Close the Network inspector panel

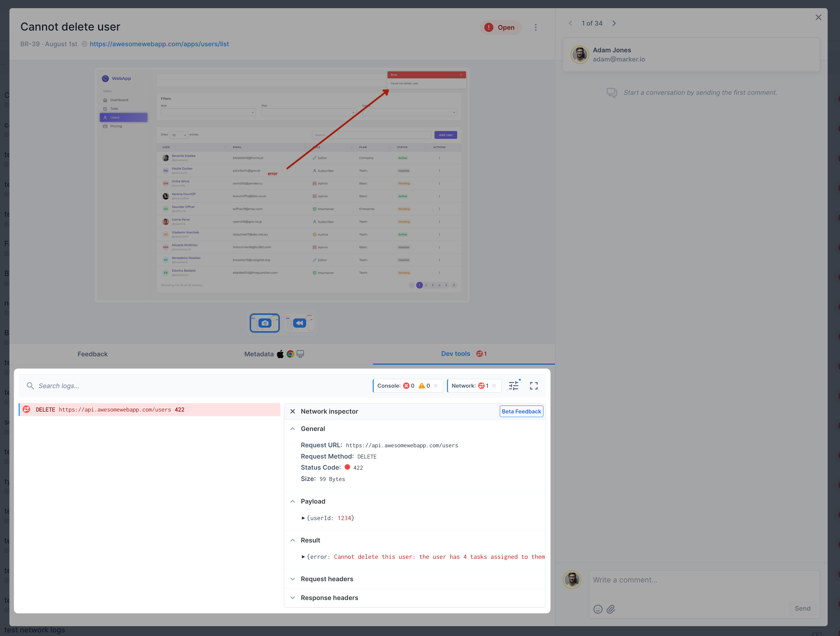coord(293,412)
